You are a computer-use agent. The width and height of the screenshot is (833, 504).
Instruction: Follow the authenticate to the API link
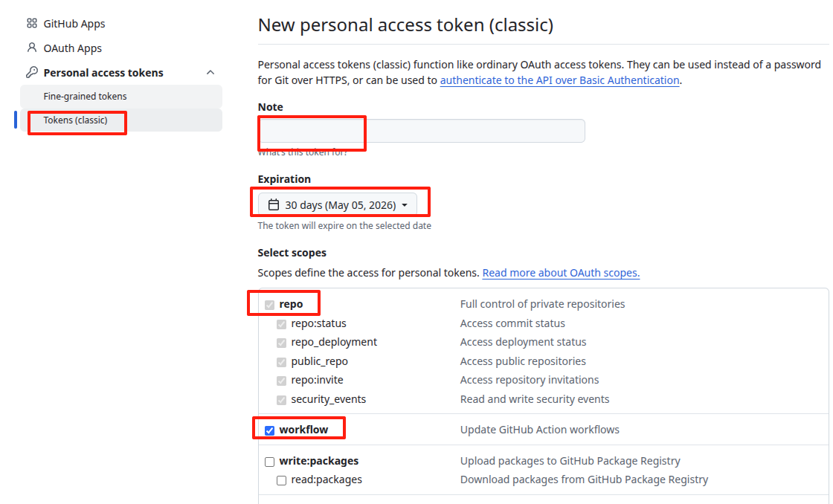point(559,80)
